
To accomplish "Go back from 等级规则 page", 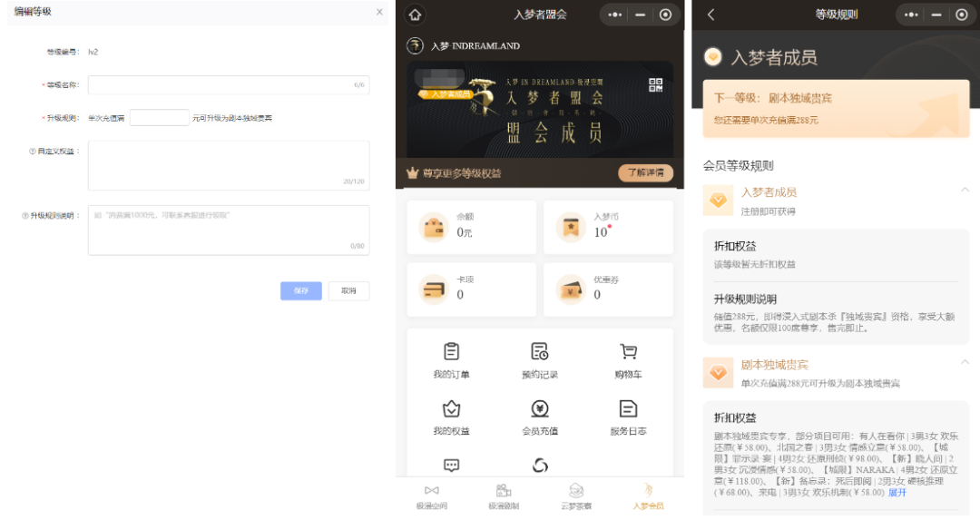I will [710, 15].
